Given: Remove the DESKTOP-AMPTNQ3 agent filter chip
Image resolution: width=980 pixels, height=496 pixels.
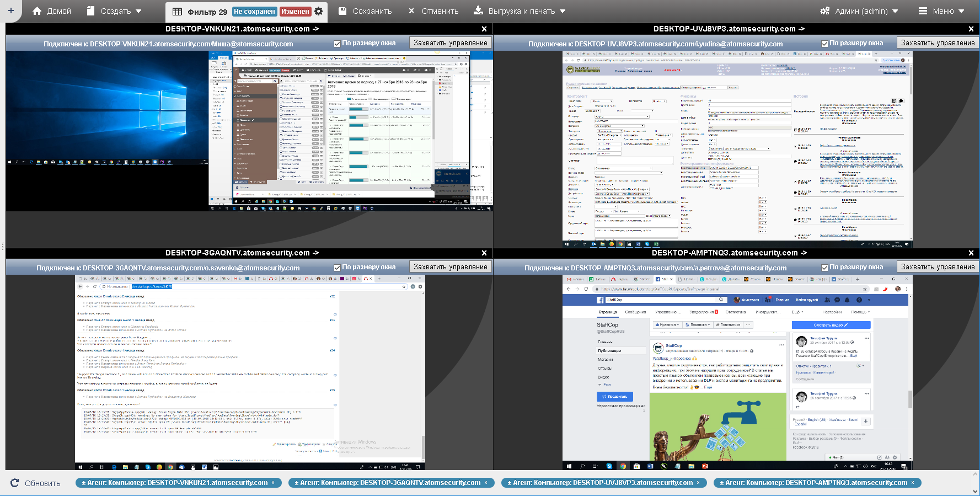Looking at the screenshot, I should tap(912, 483).
